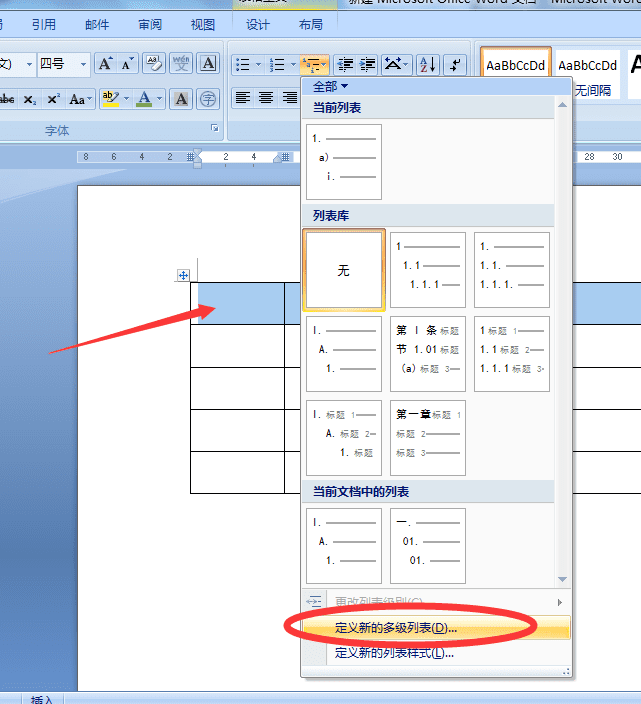Click the decrease indent icon
This screenshot has height=704, width=641.
(346, 65)
